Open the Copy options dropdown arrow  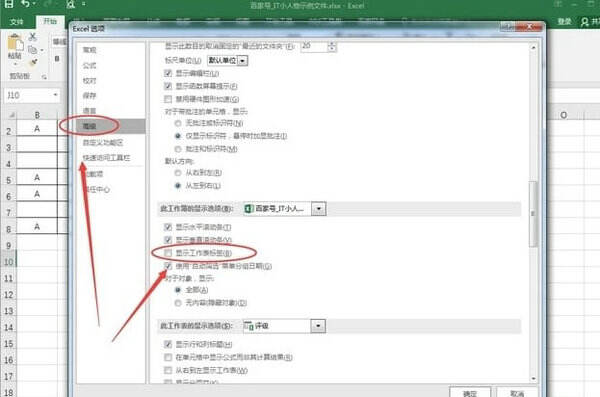(42, 50)
